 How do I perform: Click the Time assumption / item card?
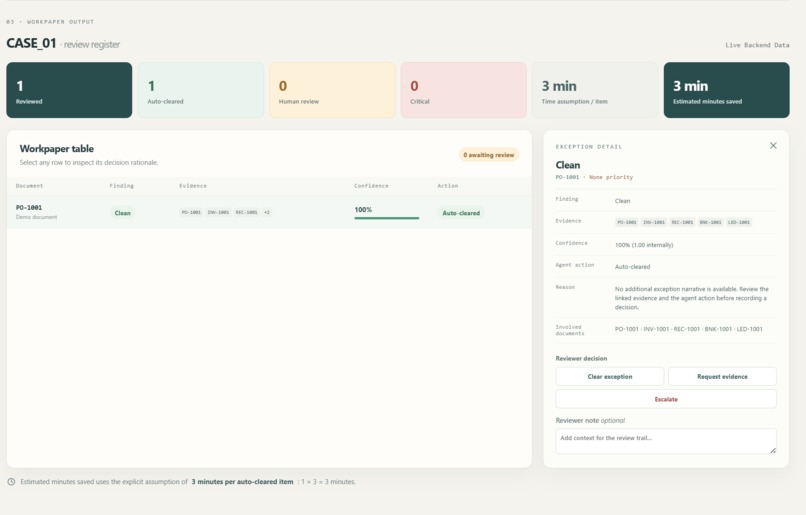595,90
